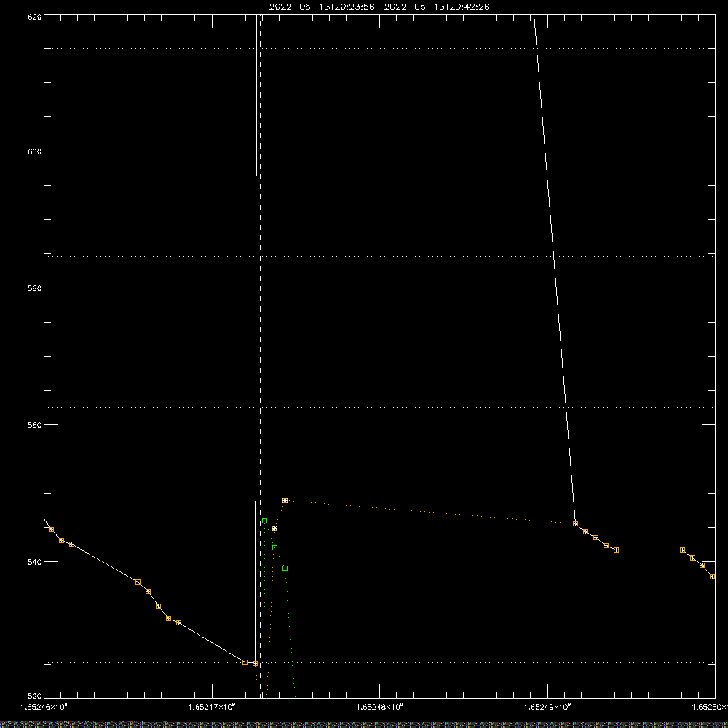Image resolution: width=728 pixels, height=728 pixels.
Task: Pick the middle green square data marker
Action: [275, 548]
